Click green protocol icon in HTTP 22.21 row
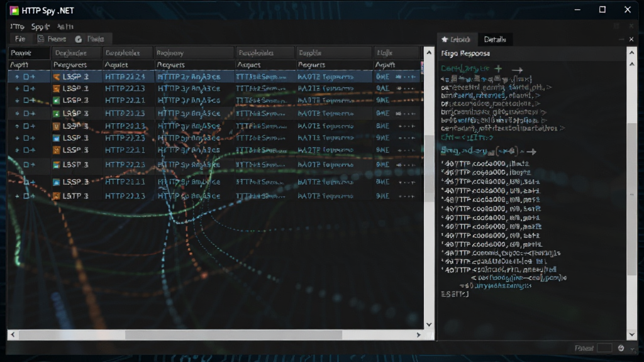 56,100
